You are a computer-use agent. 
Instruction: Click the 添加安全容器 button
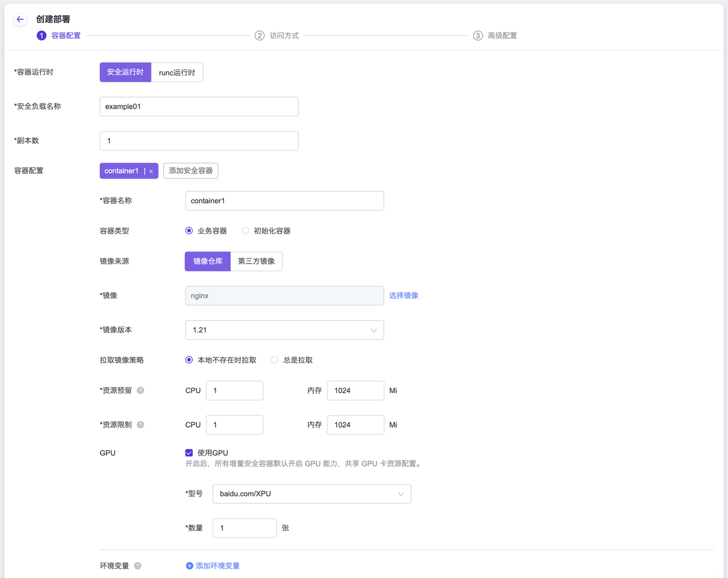coord(191,171)
